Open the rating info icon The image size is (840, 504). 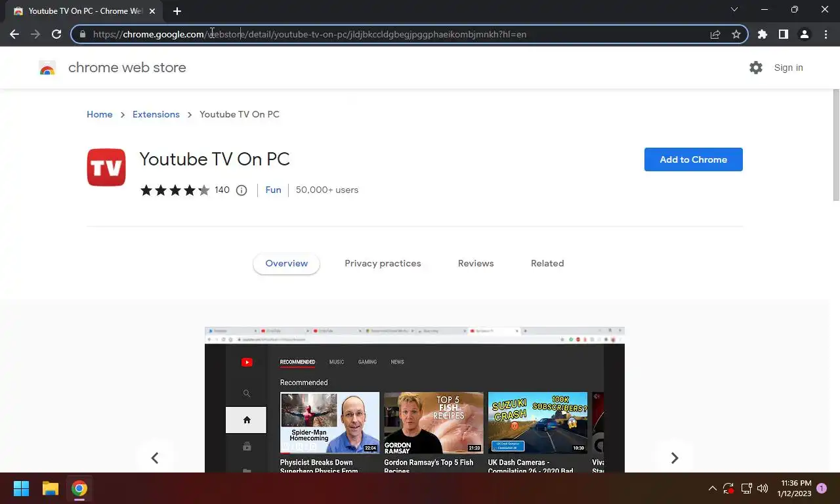[241, 190]
